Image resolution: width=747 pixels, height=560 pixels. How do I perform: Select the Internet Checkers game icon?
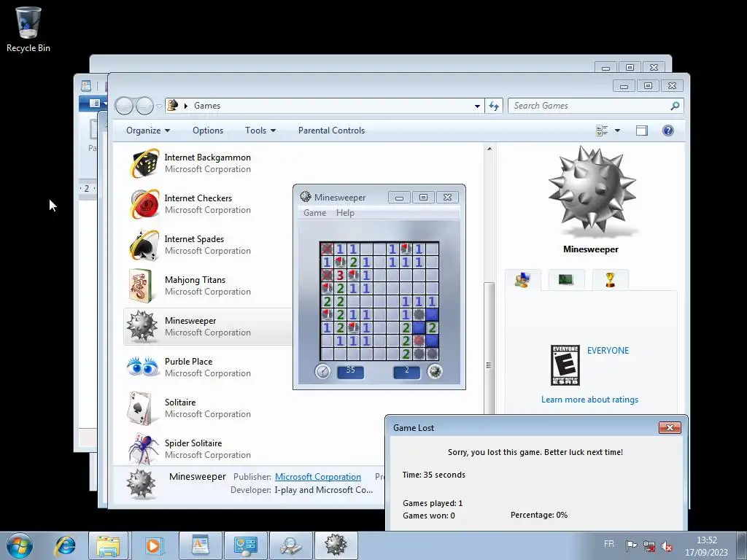tap(144, 204)
